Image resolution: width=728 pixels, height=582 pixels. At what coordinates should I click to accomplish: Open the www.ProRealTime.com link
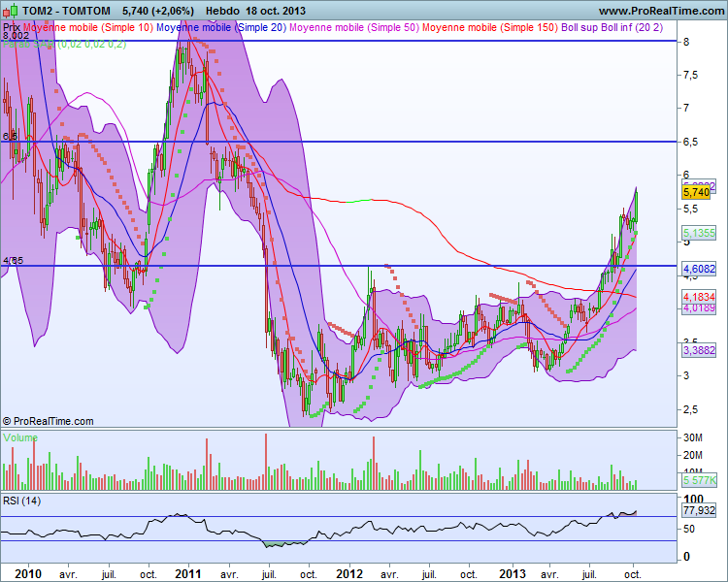(661, 11)
